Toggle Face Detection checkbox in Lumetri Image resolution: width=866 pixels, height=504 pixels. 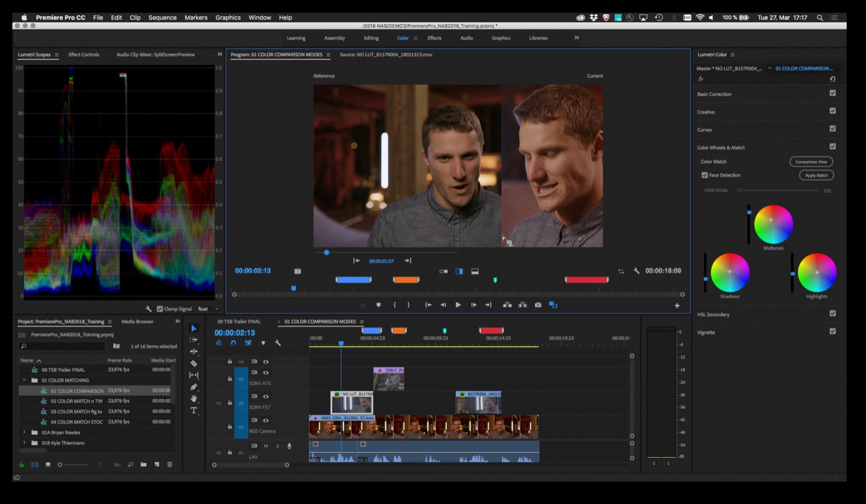pos(706,175)
